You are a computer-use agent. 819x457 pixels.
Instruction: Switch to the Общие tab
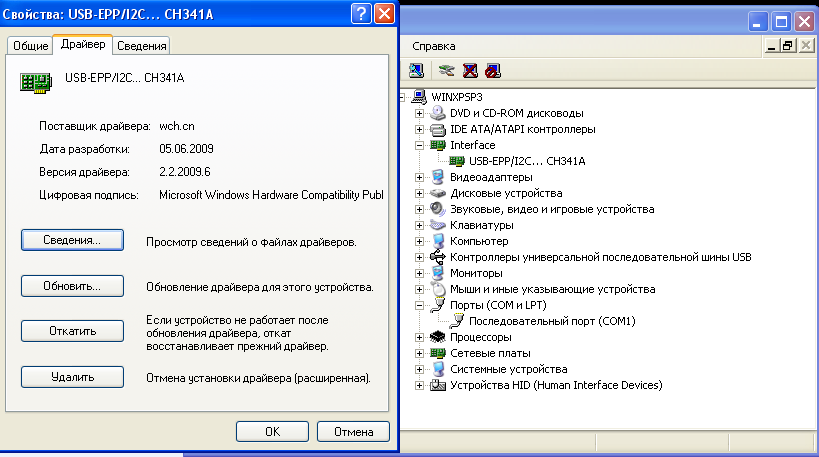(30, 46)
